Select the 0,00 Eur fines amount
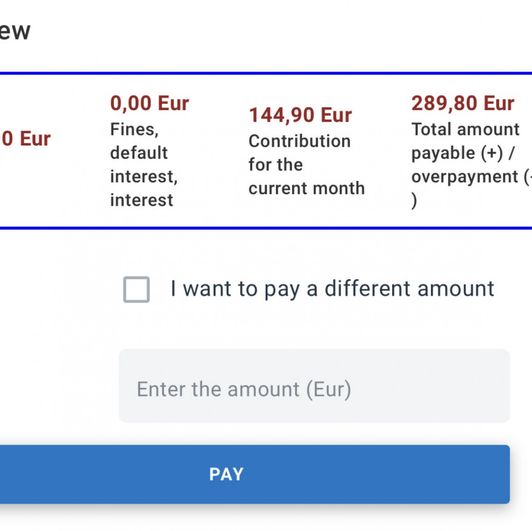Screen dimensions: 532x531 pos(150,103)
